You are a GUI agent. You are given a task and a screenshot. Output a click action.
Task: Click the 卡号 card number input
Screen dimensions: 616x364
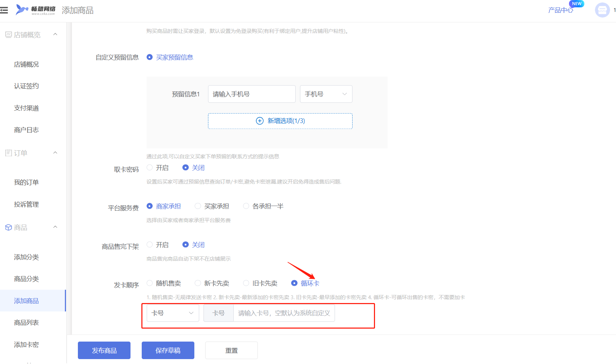click(x=284, y=313)
